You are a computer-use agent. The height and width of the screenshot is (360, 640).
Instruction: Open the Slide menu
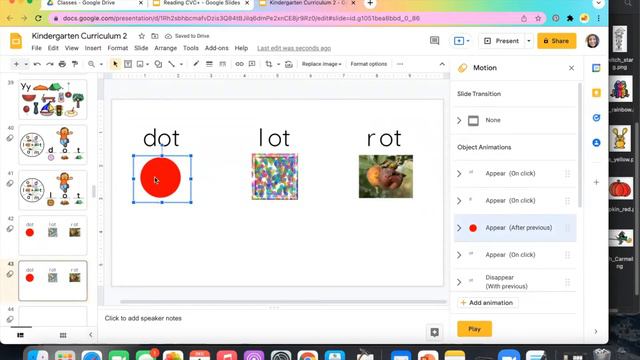tap(141, 48)
